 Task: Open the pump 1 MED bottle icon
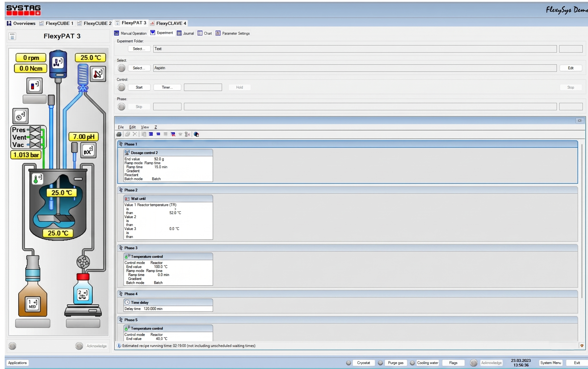[x=33, y=304]
